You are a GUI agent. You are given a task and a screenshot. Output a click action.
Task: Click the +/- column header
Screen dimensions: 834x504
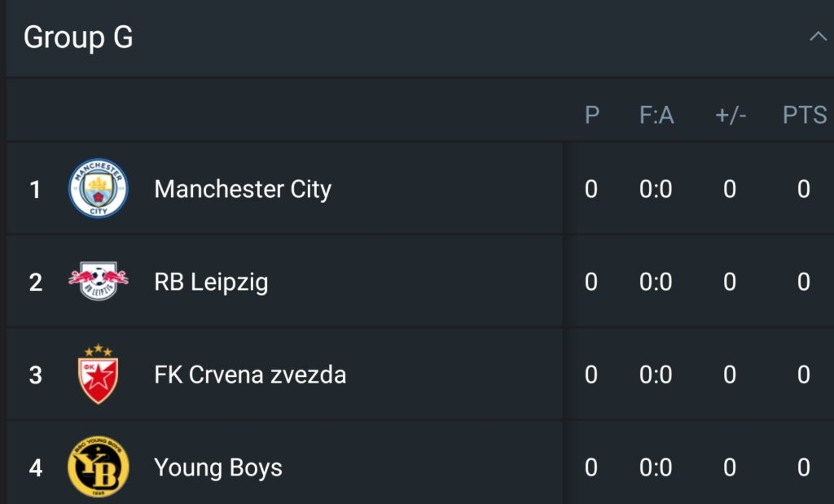pos(731,115)
